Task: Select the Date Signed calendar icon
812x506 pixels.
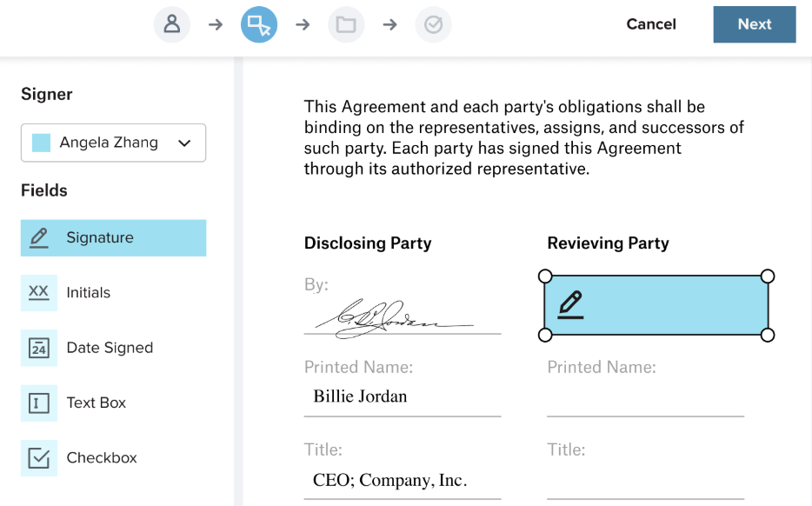Action: pos(39,348)
